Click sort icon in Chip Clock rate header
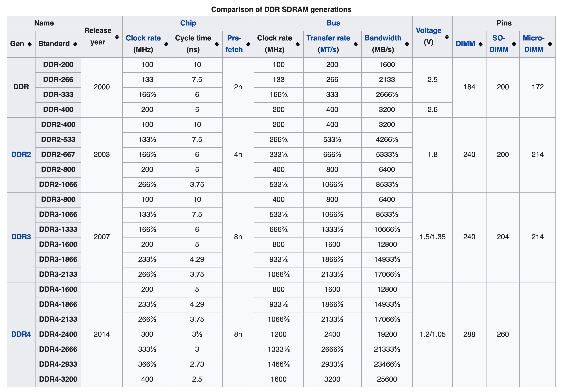The width and height of the screenshot is (562, 392). tap(166, 44)
